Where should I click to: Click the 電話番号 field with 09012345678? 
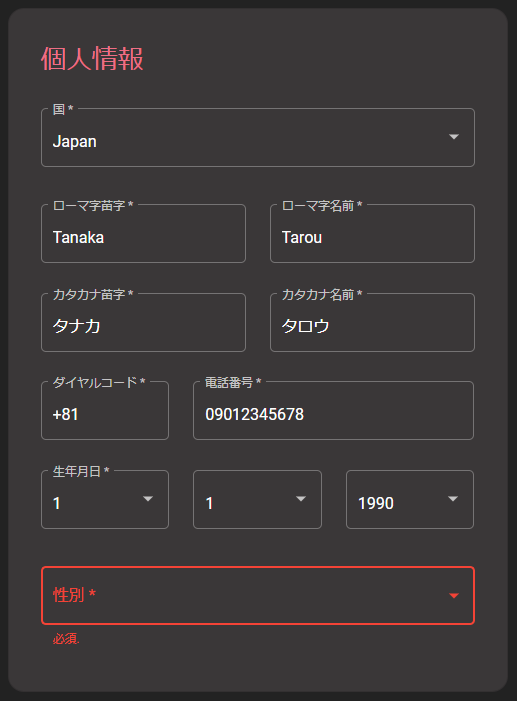tap(333, 410)
